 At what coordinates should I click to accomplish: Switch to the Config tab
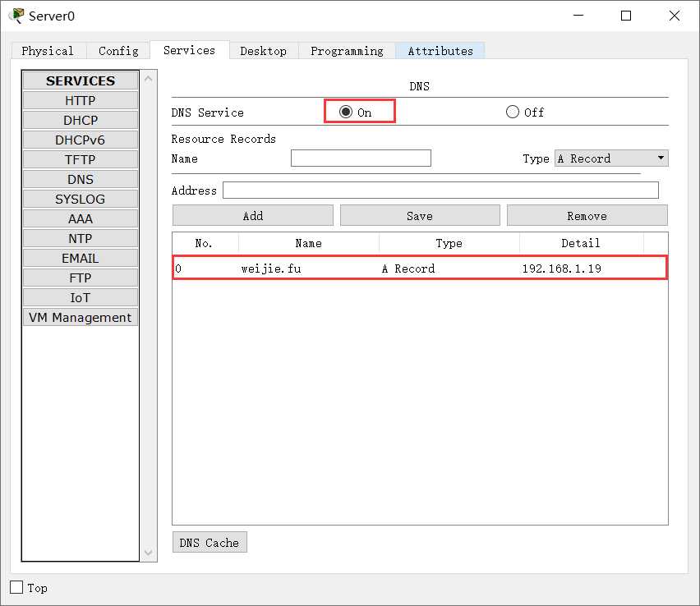point(118,51)
